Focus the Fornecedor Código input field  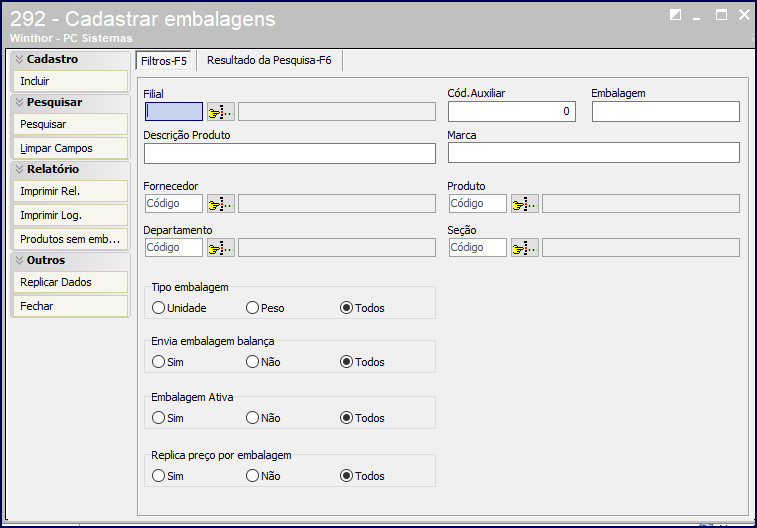coord(174,204)
